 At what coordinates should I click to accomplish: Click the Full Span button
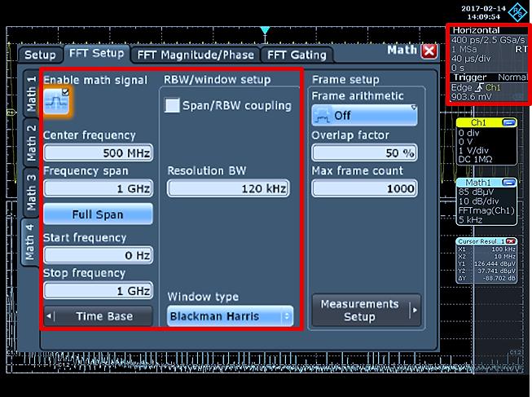[x=98, y=214]
